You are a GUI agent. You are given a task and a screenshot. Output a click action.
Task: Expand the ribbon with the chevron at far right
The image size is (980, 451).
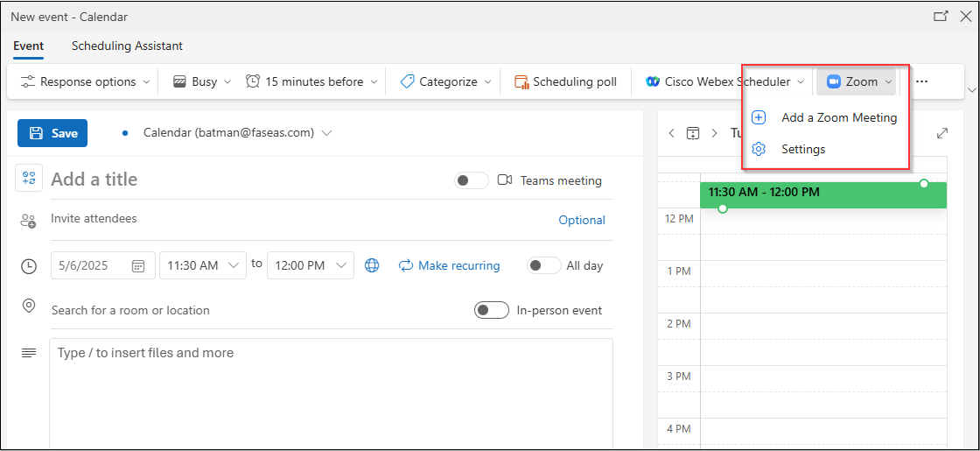point(971,89)
